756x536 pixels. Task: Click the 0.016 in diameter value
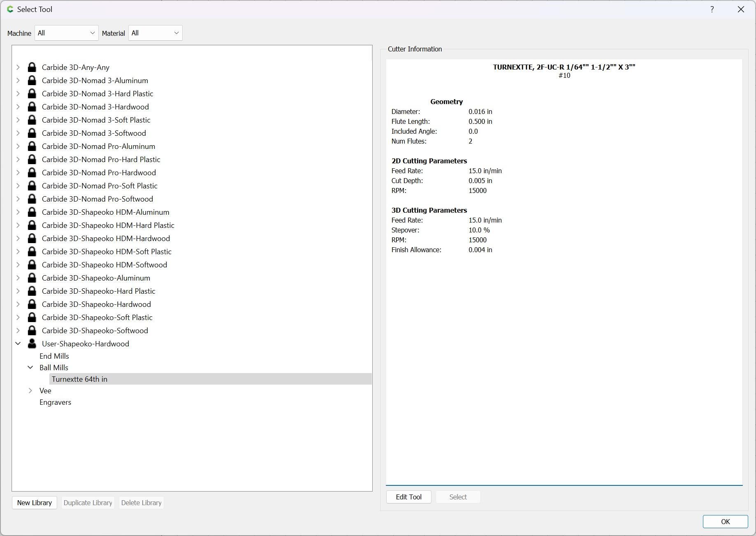click(480, 111)
